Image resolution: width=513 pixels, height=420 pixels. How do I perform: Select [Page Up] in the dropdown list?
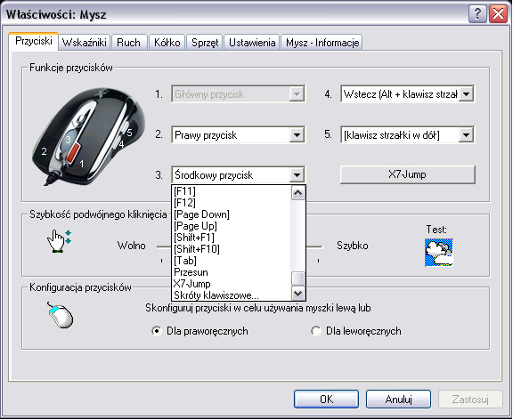pos(232,226)
